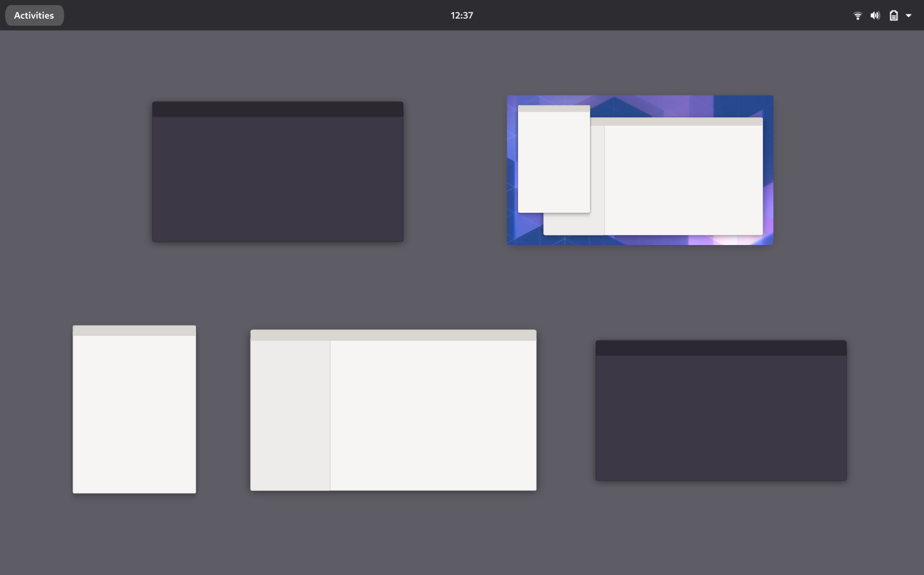Check battery level via its panel icon
This screenshot has height=575, width=924.
click(892, 14)
